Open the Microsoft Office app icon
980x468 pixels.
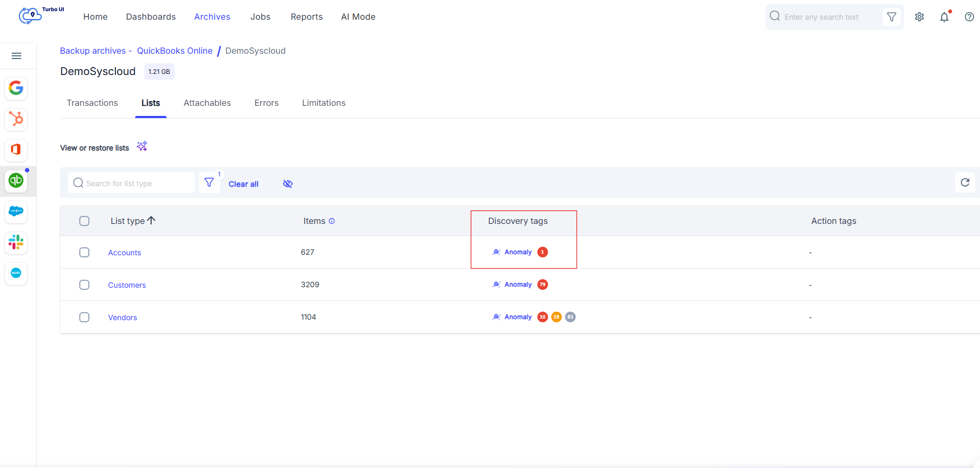tap(16, 149)
